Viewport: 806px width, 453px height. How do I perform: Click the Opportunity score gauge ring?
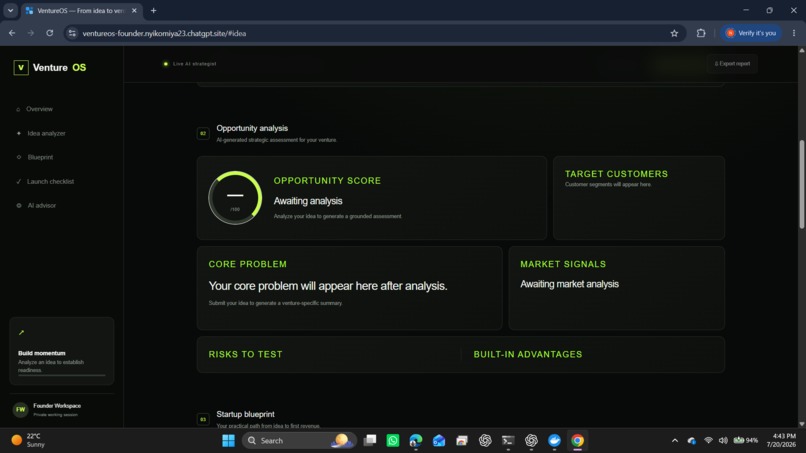235,197
